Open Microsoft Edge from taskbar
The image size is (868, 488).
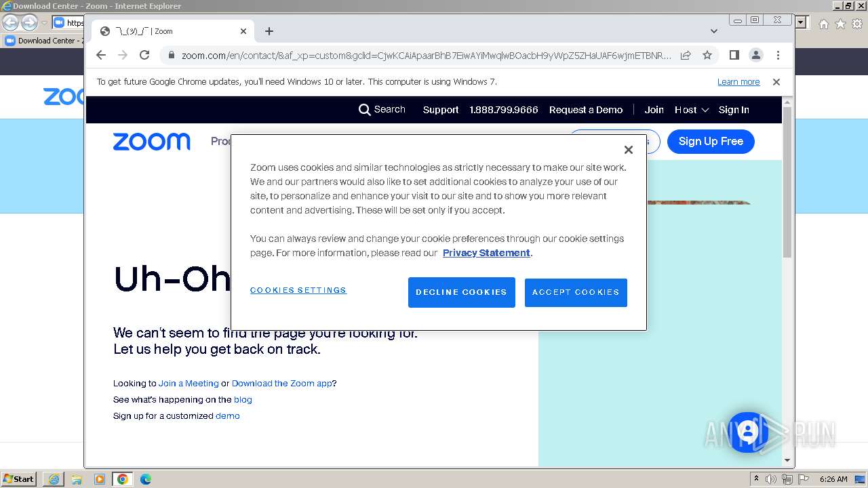click(146, 479)
